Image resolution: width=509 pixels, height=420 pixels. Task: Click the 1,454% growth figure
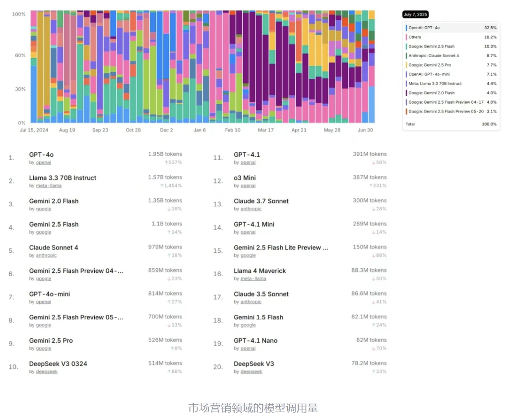point(171,185)
